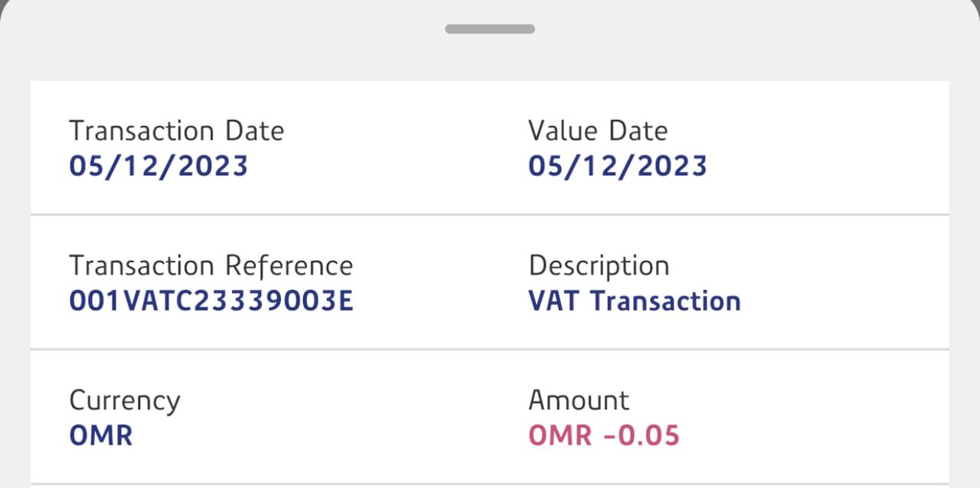The width and height of the screenshot is (980, 488).
Task: Click the Description label
Action: (x=599, y=265)
